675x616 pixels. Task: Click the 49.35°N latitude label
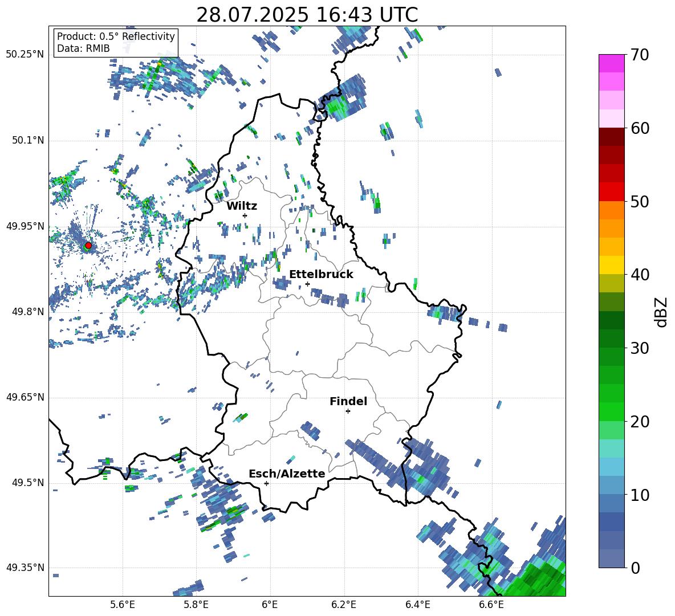pos(25,568)
